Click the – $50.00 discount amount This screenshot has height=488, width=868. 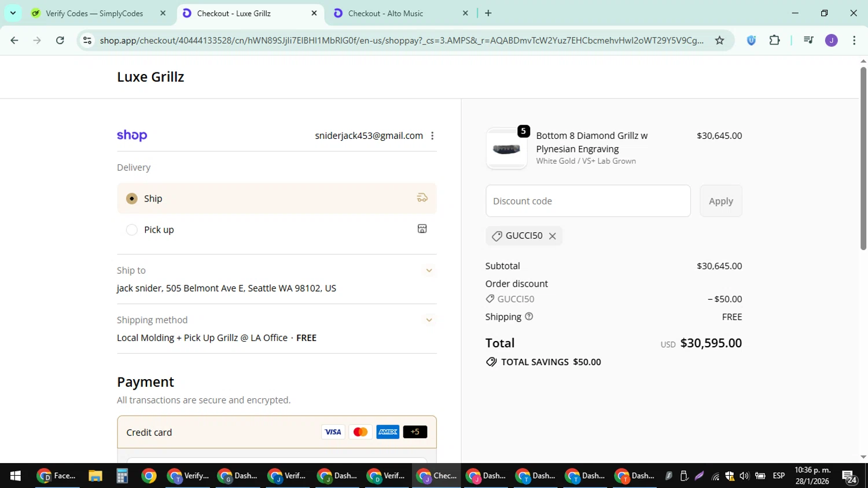(x=724, y=299)
